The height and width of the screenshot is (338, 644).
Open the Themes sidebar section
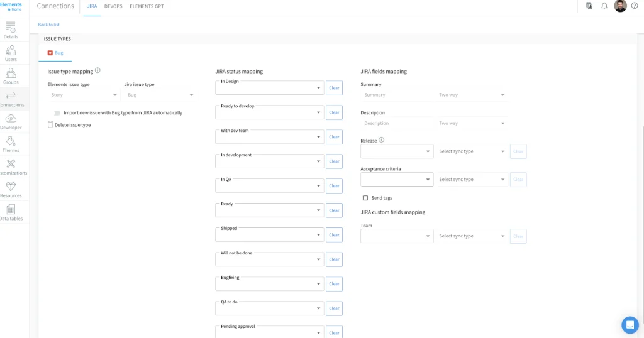point(11,144)
